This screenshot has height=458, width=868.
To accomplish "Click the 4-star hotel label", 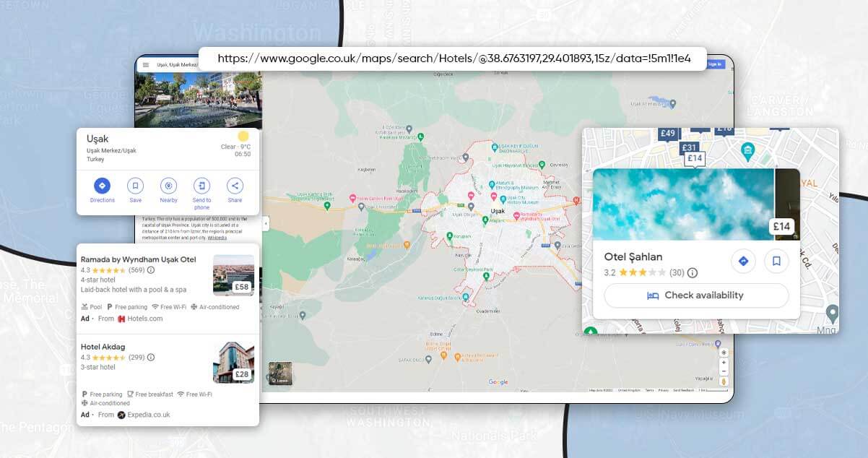I will (98, 280).
